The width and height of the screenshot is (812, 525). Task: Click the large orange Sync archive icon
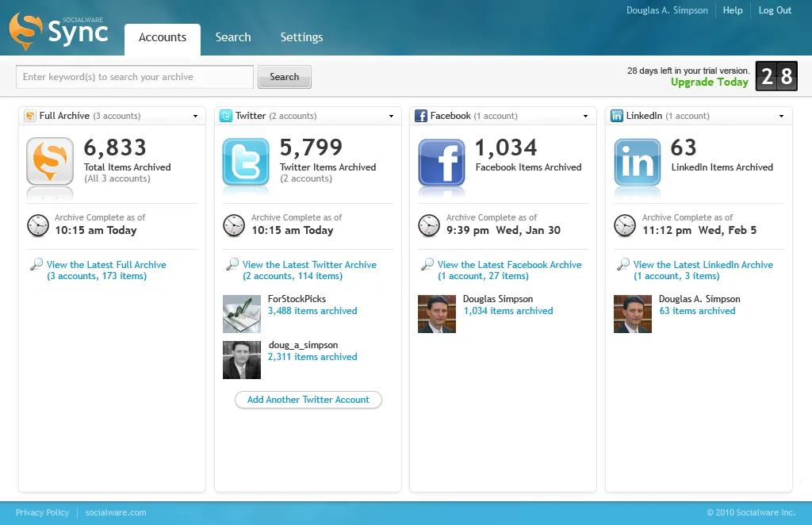(50, 161)
